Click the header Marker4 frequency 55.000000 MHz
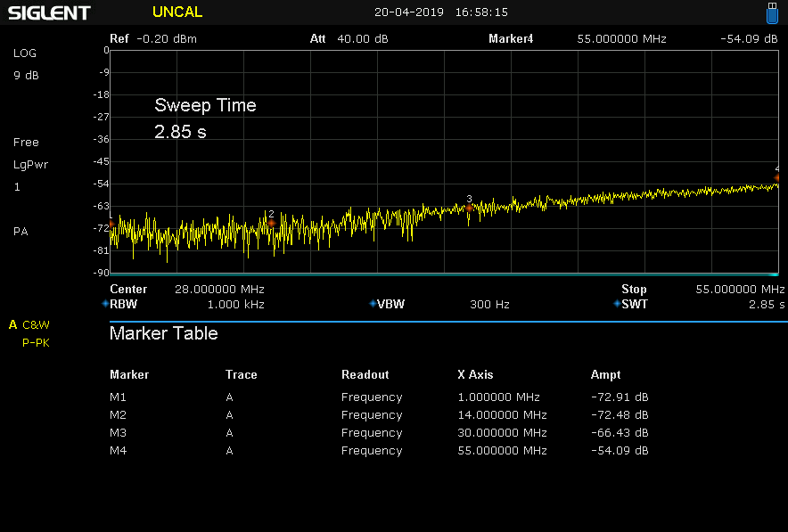788x532 pixels. (621, 38)
